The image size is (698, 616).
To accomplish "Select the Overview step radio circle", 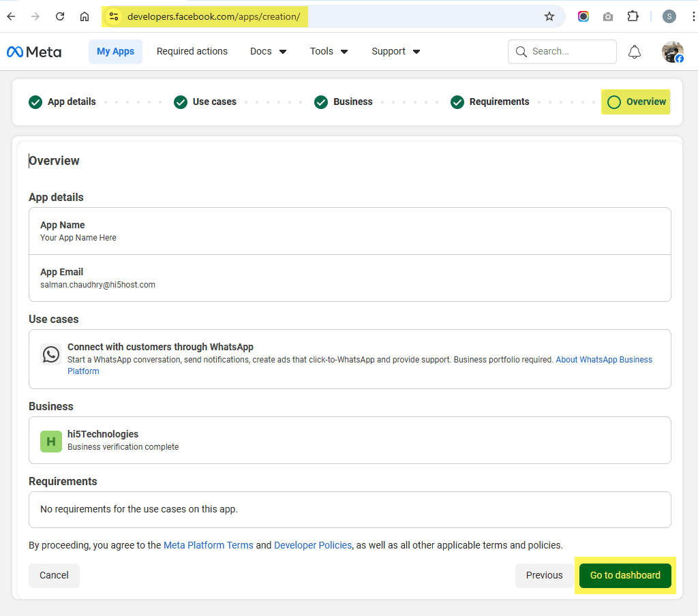I will [x=613, y=102].
